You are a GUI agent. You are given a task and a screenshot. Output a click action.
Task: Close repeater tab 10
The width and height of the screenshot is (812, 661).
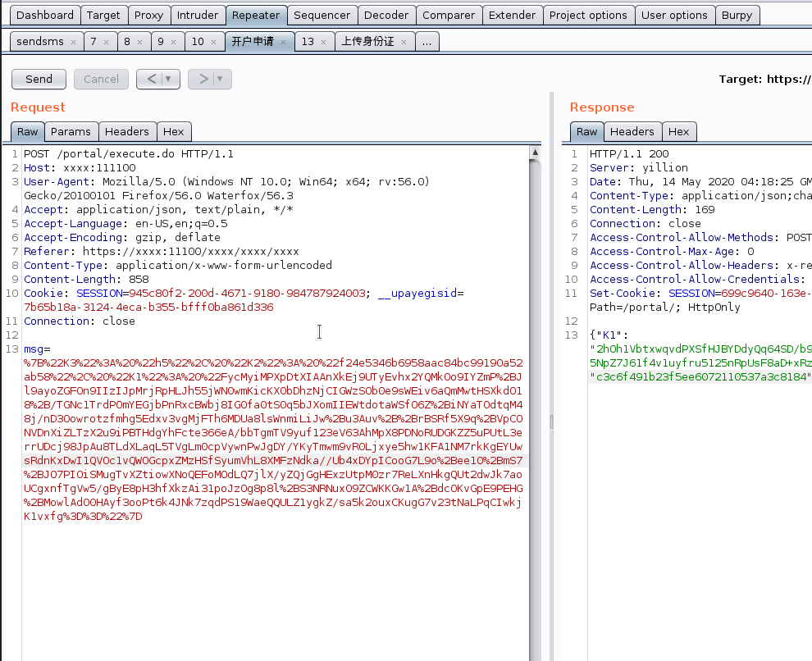point(213,42)
